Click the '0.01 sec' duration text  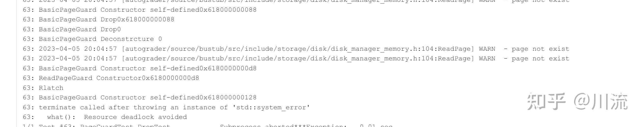376,126
